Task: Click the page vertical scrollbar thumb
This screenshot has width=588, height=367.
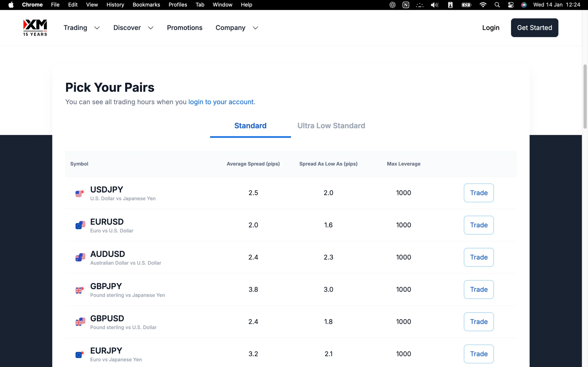Action: point(585,97)
